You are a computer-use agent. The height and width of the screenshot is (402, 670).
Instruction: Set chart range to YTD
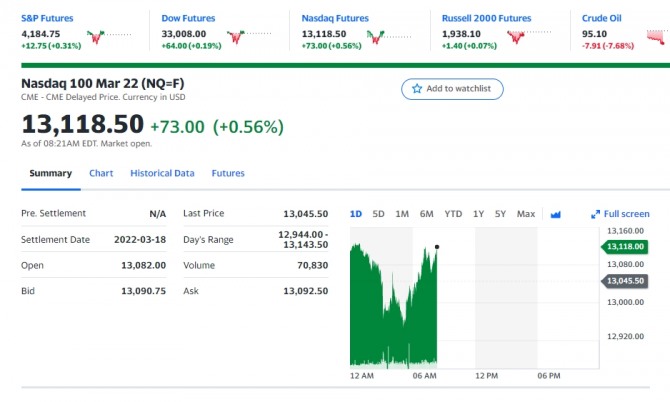pyautogui.click(x=453, y=214)
